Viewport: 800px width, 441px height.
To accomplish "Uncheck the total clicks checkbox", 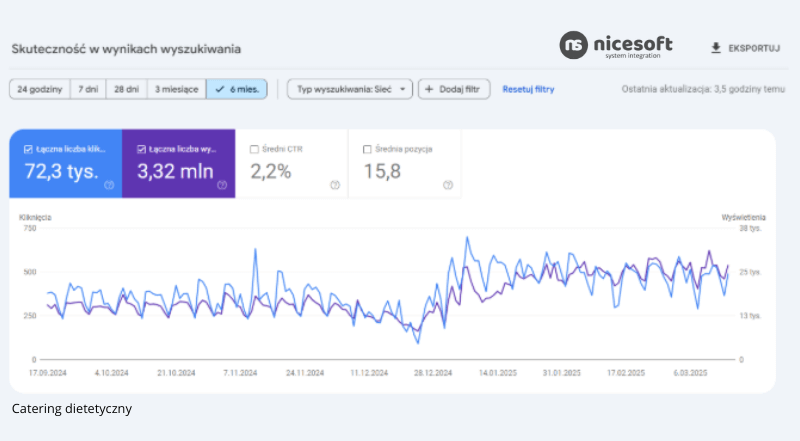I will [x=27, y=149].
